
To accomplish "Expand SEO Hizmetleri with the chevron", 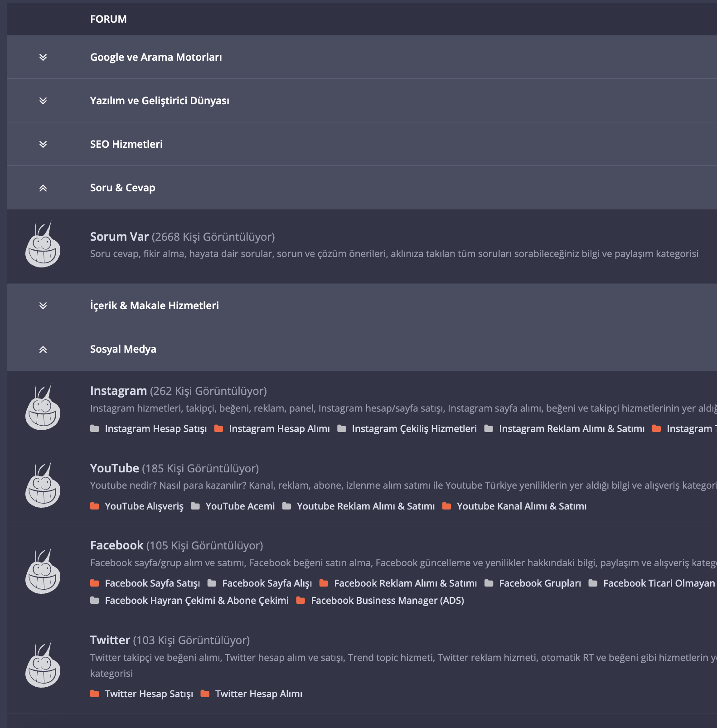I will pos(43,144).
